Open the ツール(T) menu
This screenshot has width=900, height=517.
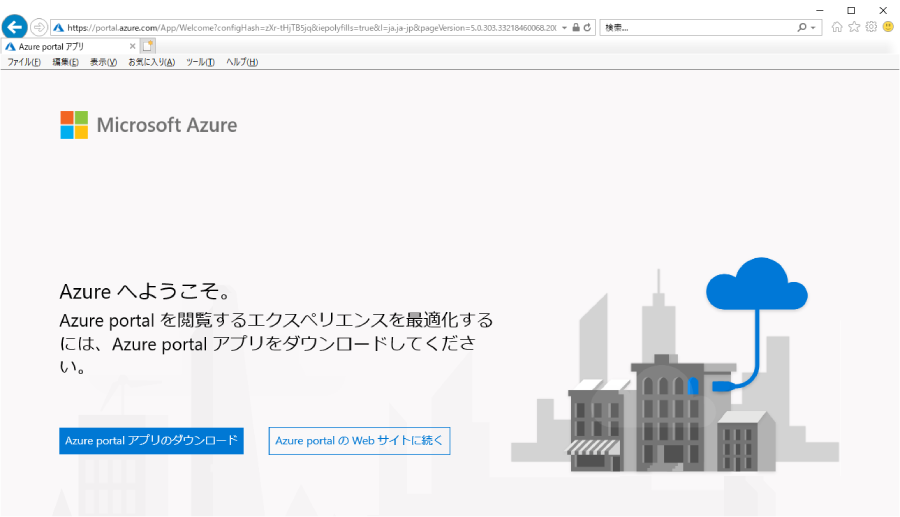[x=200, y=62]
